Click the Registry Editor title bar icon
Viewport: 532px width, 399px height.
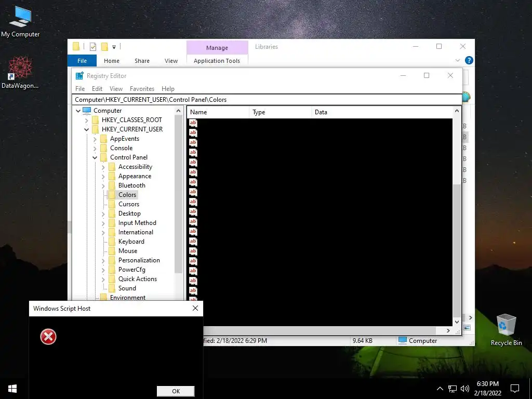(x=79, y=76)
